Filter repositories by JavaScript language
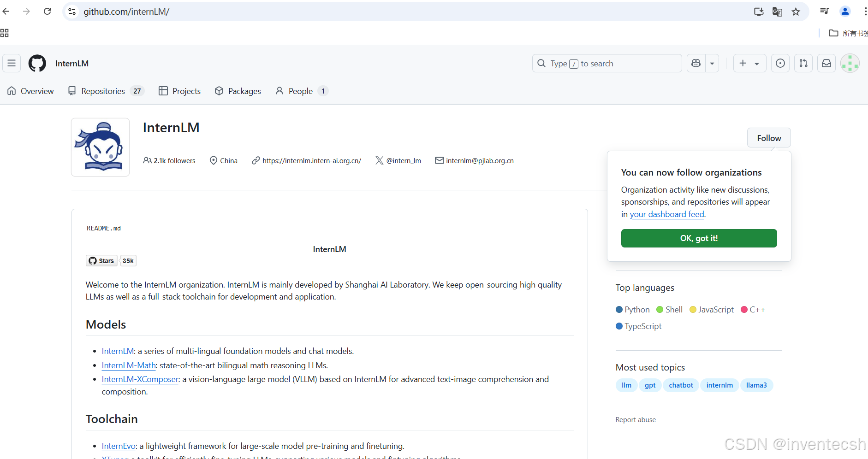 click(712, 310)
